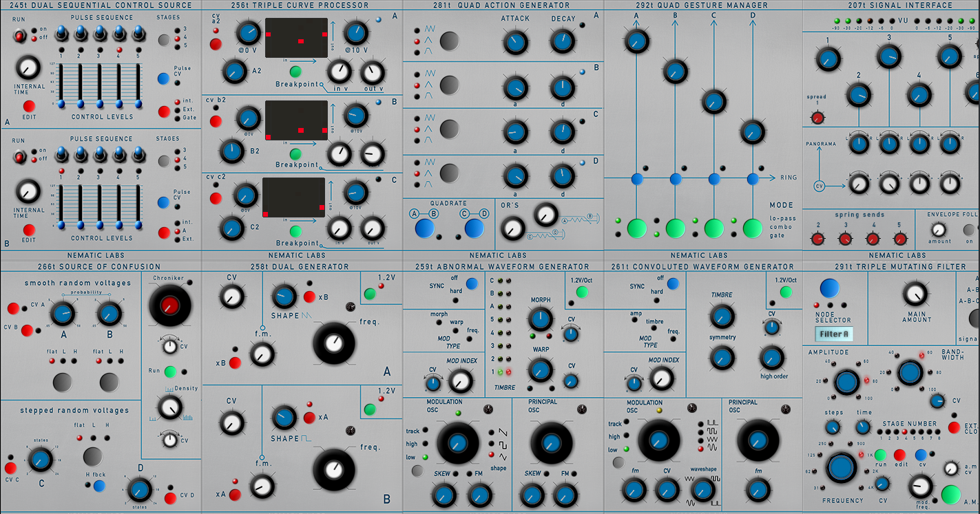Flip the RUN switch in 245t section B
Viewport: 980px width, 514px height.
[x=20, y=158]
